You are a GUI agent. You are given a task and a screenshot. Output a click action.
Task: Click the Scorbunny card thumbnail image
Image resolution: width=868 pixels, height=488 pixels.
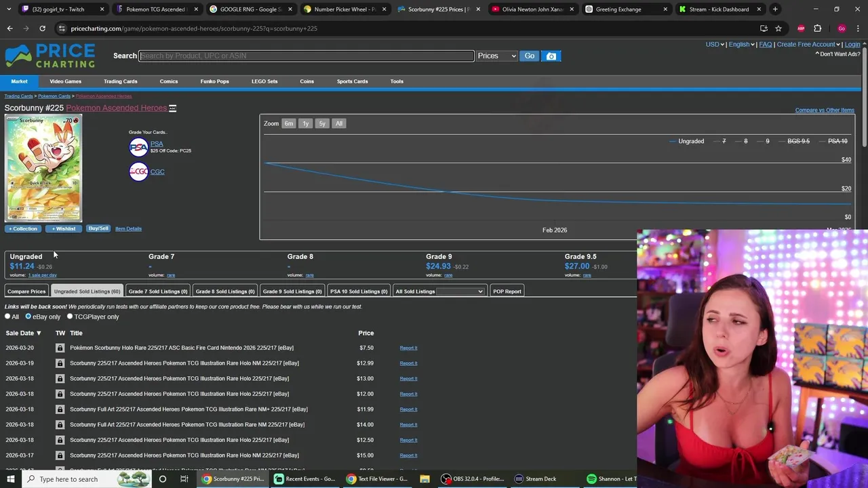(43, 168)
